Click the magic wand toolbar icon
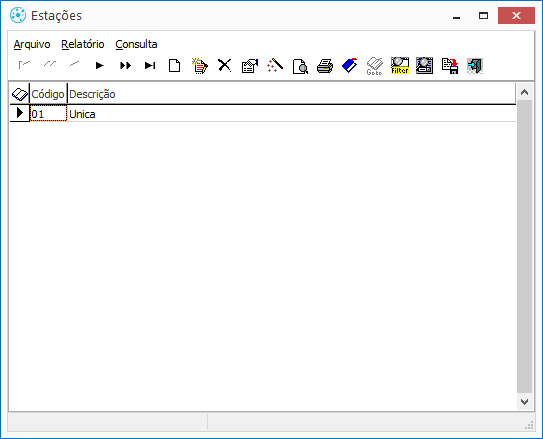 tap(275, 65)
